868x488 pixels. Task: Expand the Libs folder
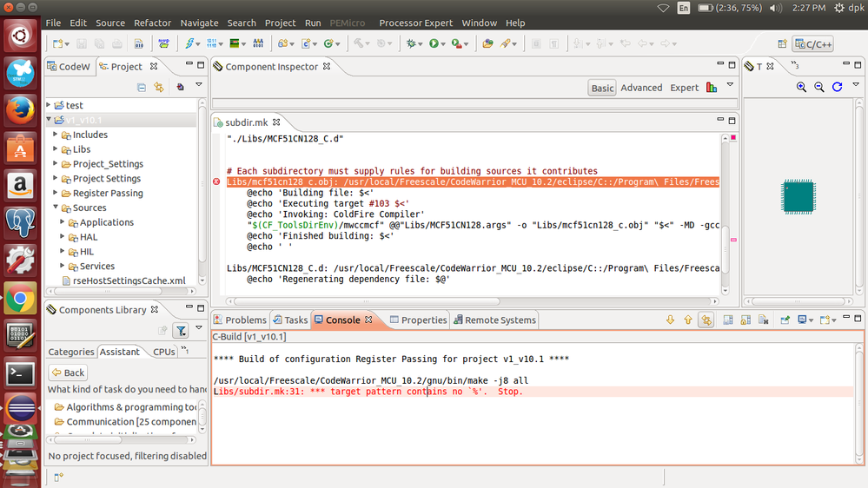coord(56,148)
